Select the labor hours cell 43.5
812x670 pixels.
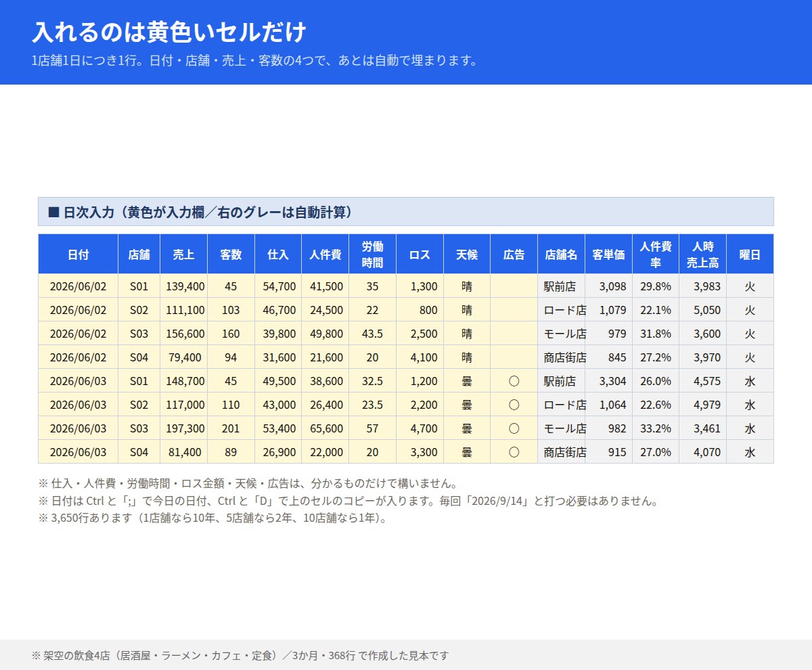(372, 334)
